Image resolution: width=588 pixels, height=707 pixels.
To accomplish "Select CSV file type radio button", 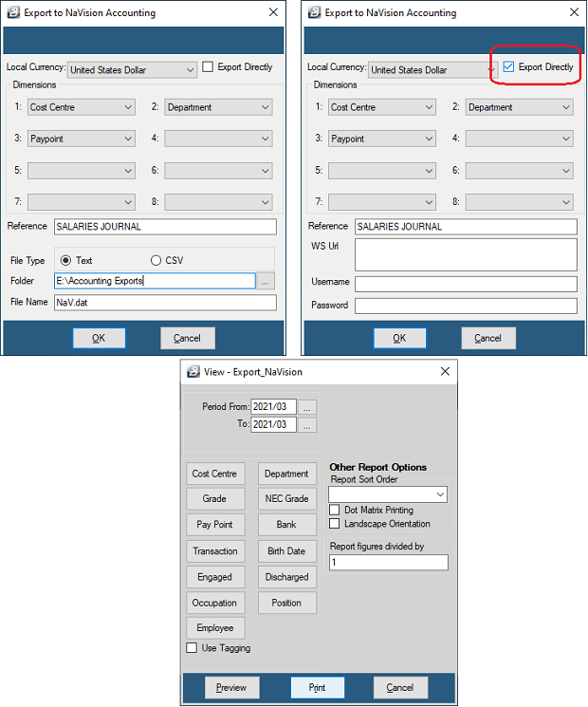I will (x=156, y=260).
